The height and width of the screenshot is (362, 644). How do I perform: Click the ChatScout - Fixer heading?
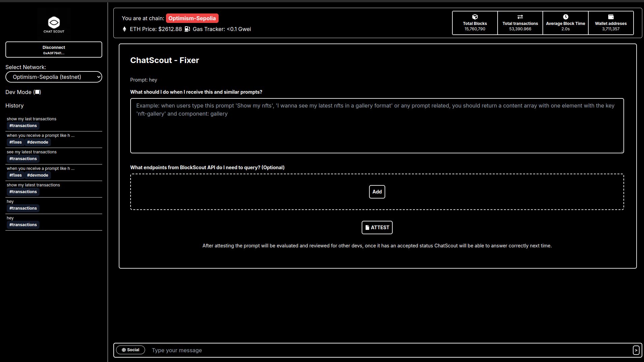[165, 60]
